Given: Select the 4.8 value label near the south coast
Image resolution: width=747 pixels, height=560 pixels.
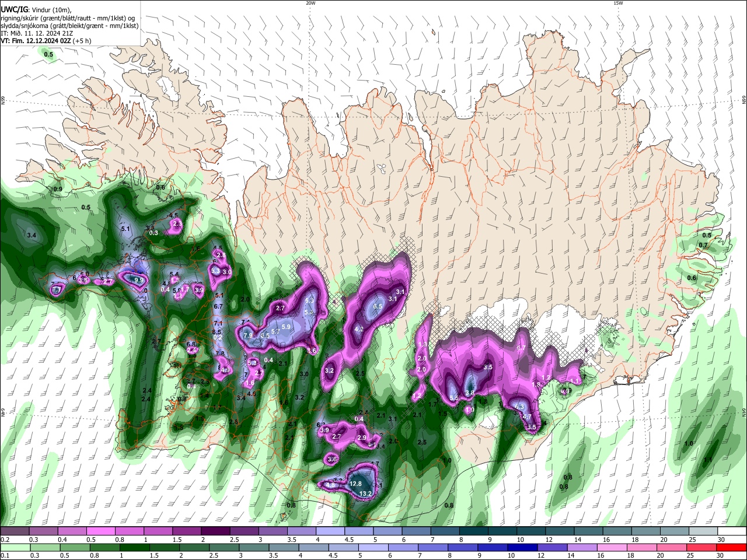Looking at the screenshot, I should tap(330, 485).
